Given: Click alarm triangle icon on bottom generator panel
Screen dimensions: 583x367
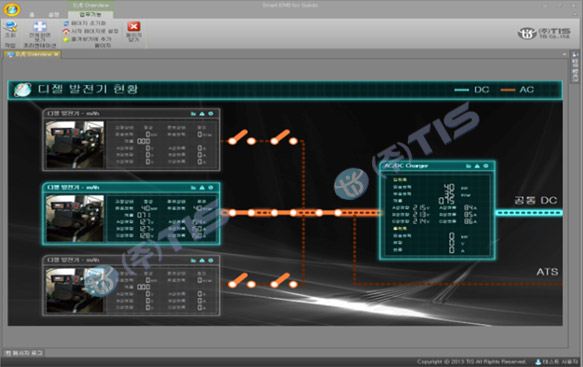Looking at the screenshot, I should point(202,261).
